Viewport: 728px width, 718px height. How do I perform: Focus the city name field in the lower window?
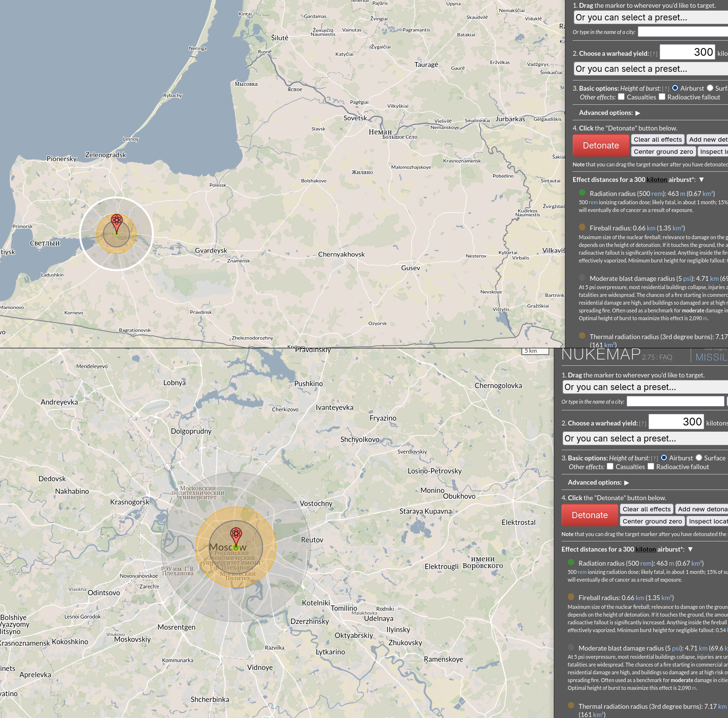point(676,401)
